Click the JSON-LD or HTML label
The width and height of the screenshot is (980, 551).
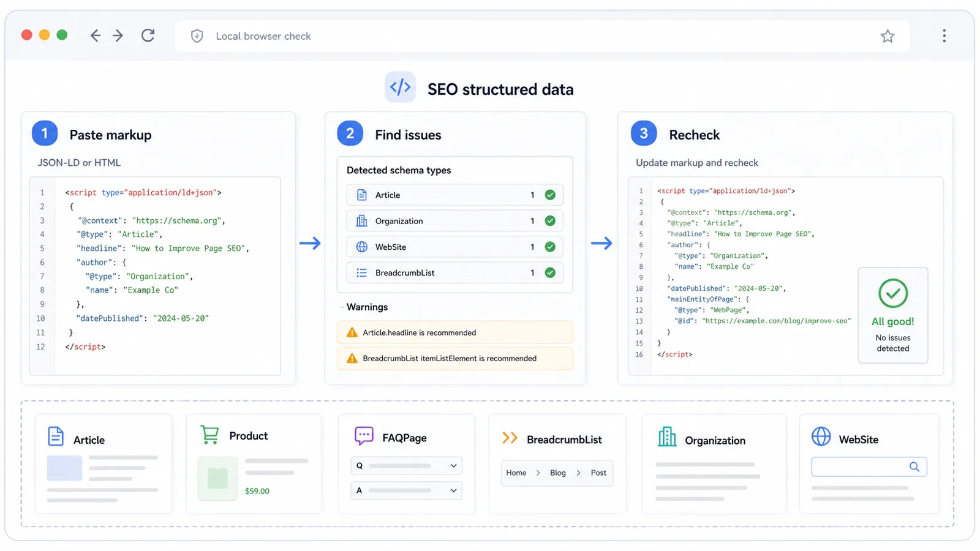pyautogui.click(x=79, y=163)
